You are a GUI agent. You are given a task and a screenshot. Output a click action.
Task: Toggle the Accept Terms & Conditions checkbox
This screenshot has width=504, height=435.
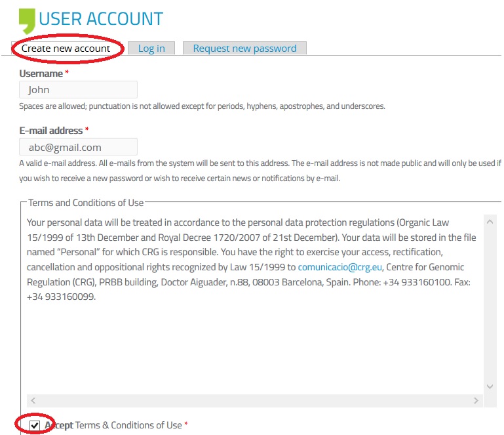pyautogui.click(x=35, y=425)
